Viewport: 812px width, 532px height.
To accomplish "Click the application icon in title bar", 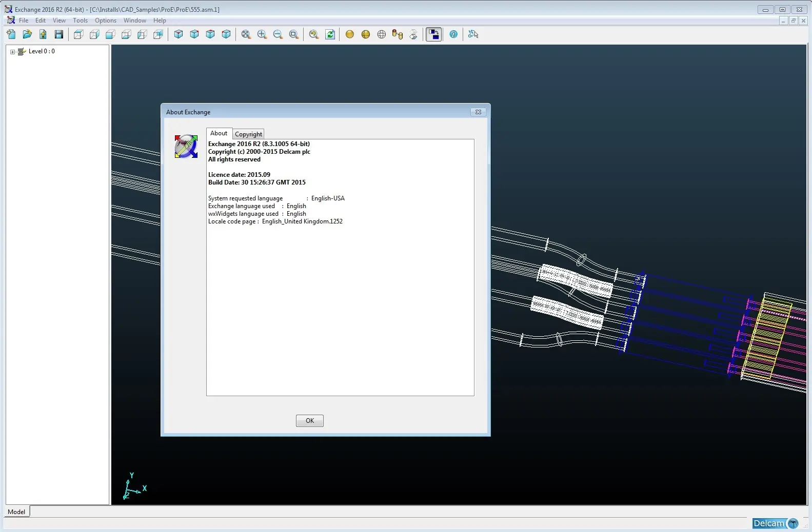I will pos(8,9).
